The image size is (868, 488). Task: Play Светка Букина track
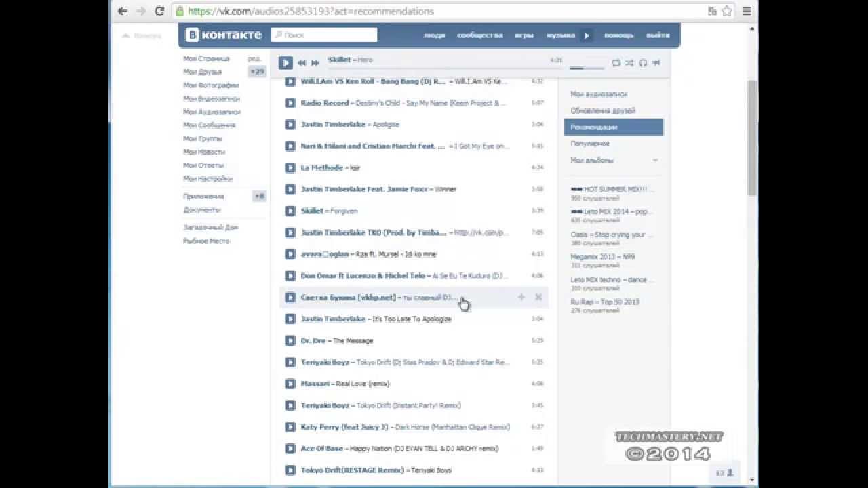coord(290,298)
